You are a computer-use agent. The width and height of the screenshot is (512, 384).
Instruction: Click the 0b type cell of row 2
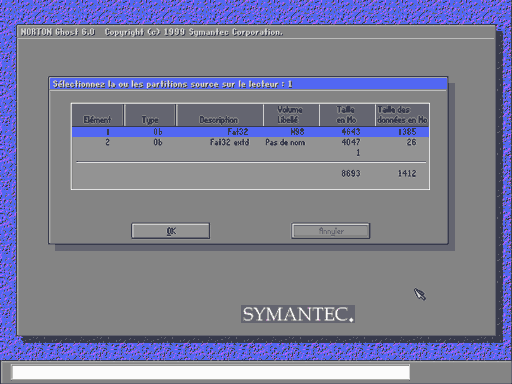tap(158, 142)
